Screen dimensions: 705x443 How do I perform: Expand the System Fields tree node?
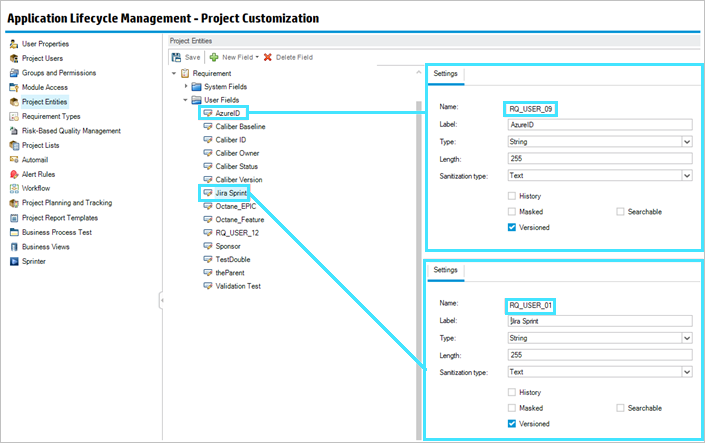(185, 87)
